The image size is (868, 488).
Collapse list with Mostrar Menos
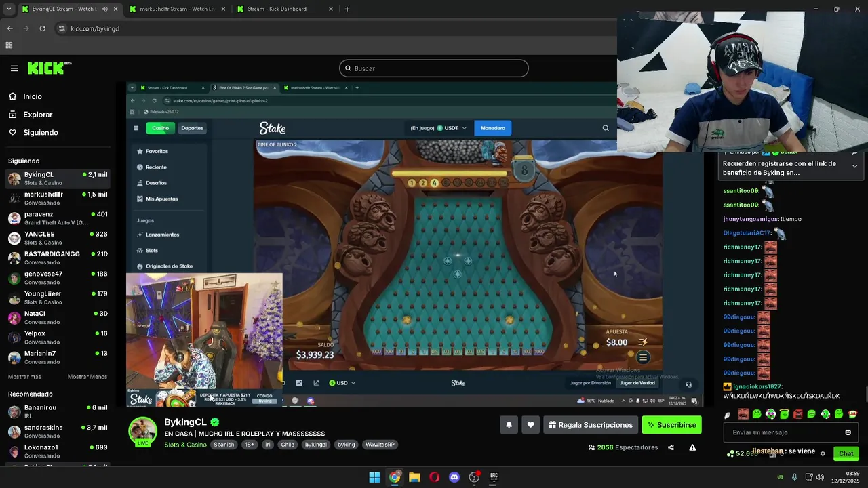(87, 377)
